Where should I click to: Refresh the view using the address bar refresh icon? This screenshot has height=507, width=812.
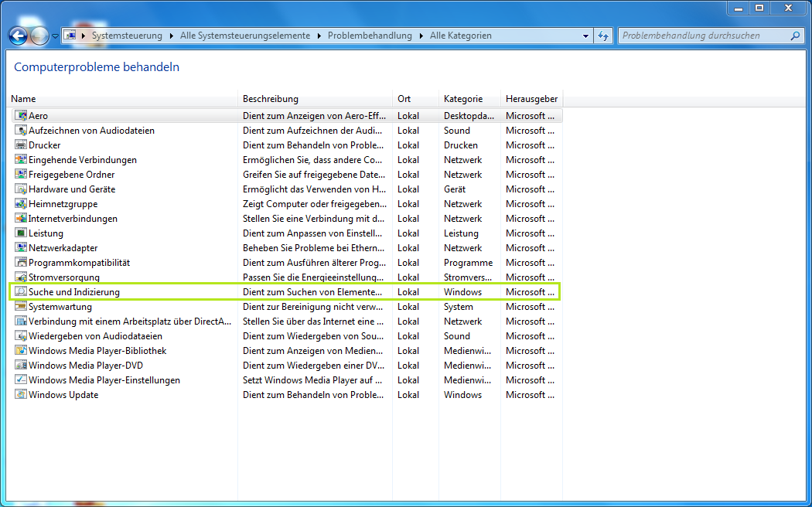[x=602, y=36]
